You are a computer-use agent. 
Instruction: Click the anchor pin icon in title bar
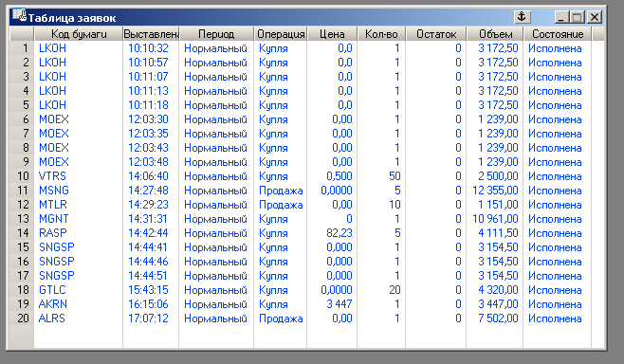point(522,17)
